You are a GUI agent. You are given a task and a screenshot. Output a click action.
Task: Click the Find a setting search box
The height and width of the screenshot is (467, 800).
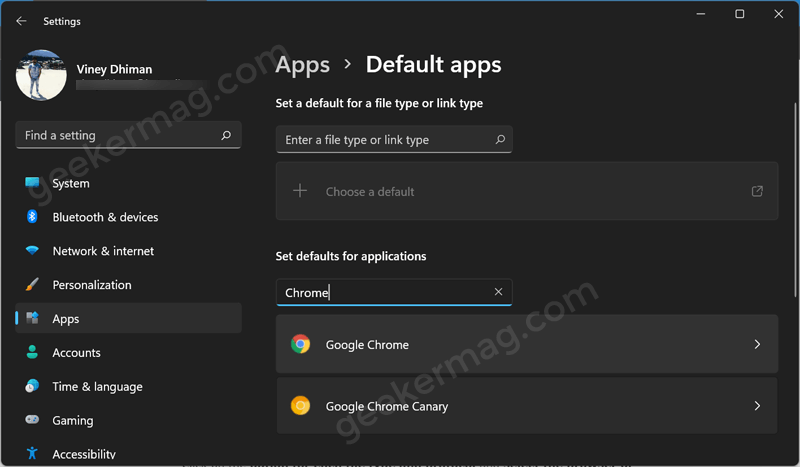point(128,135)
